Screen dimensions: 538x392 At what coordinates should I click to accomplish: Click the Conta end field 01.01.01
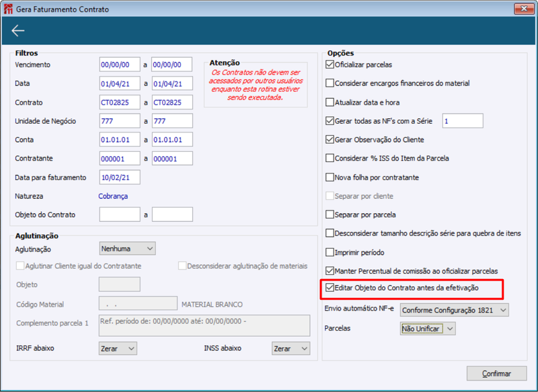[172, 140]
